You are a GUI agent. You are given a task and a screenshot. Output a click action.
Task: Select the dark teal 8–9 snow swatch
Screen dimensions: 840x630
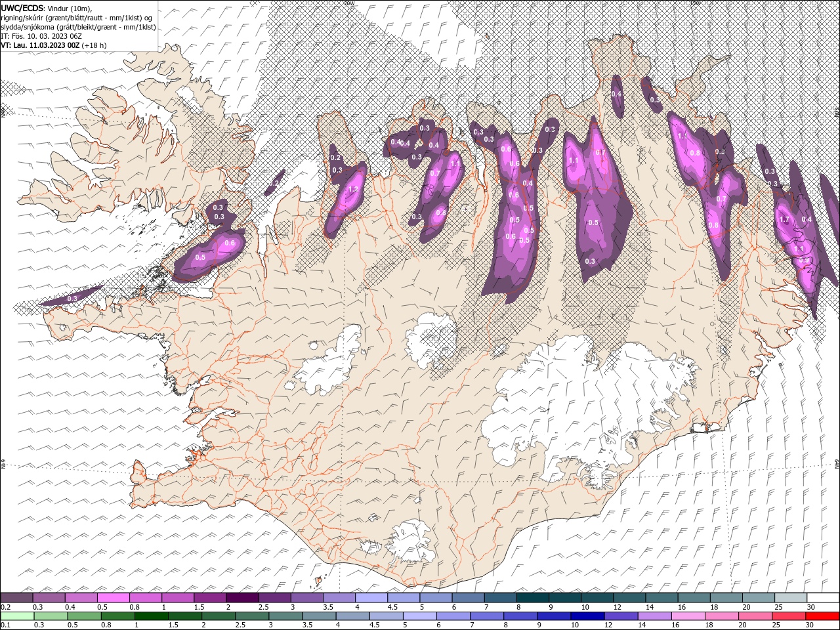click(x=532, y=598)
